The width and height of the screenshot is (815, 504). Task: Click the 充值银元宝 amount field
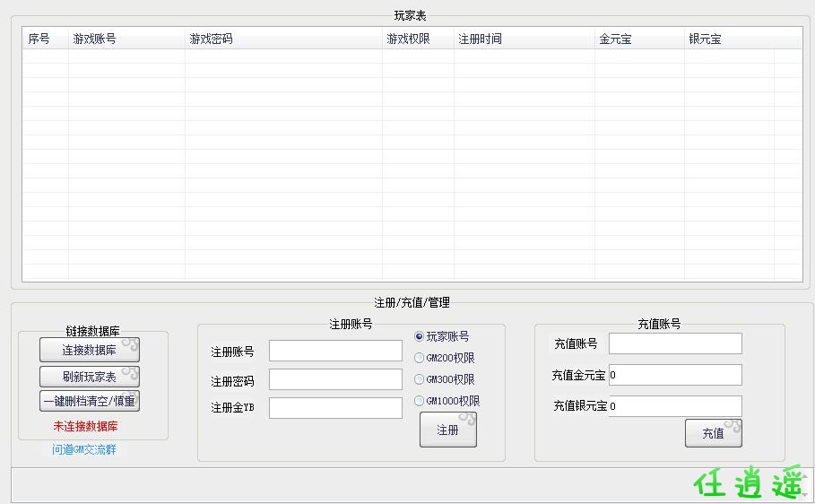click(675, 406)
